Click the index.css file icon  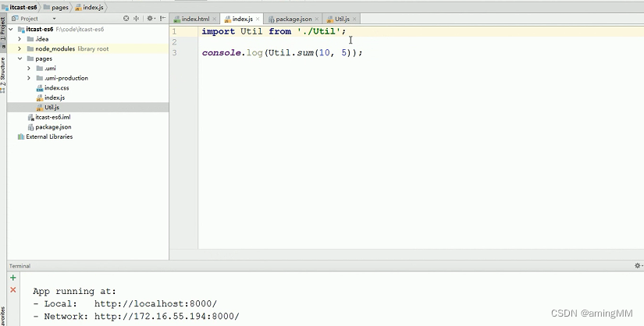point(40,88)
